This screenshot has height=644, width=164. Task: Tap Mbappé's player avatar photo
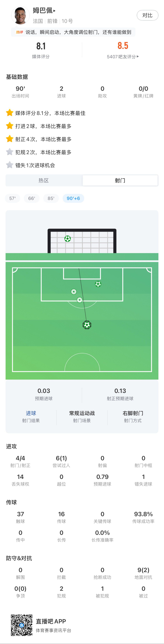(20, 15)
